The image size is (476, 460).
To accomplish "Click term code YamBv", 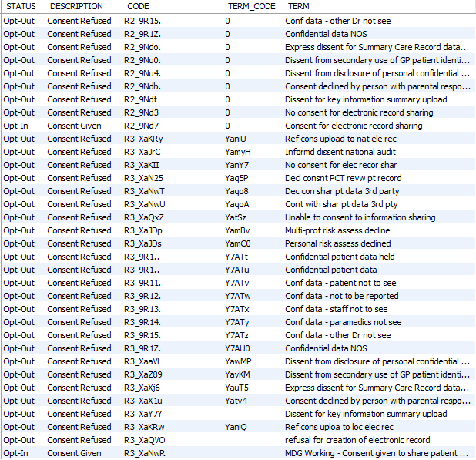I will click(x=237, y=230).
